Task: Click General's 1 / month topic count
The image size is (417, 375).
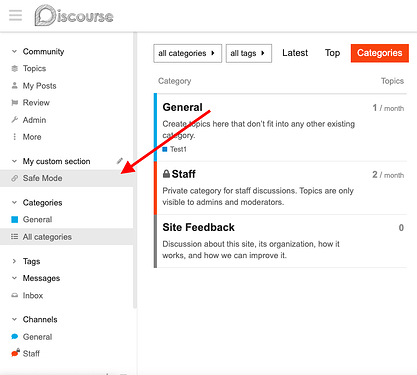Action: [388, 108]
